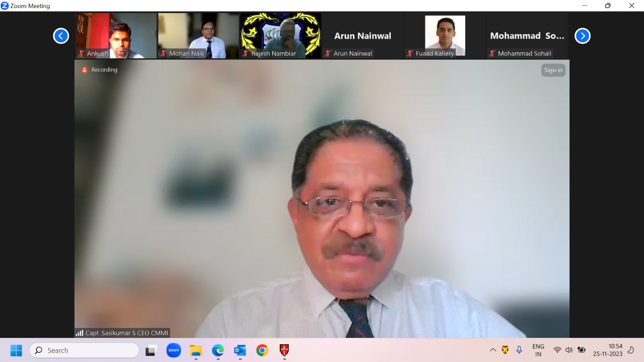Go to next participants page arrow
Image resolution: width=644 pixels, height=362 pixels.
tap(582, 36)
